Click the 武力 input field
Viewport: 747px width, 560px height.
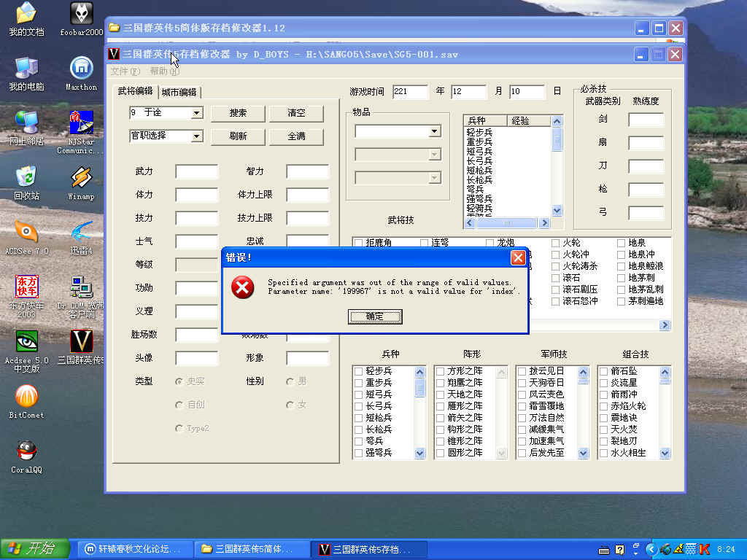point(196,172)
